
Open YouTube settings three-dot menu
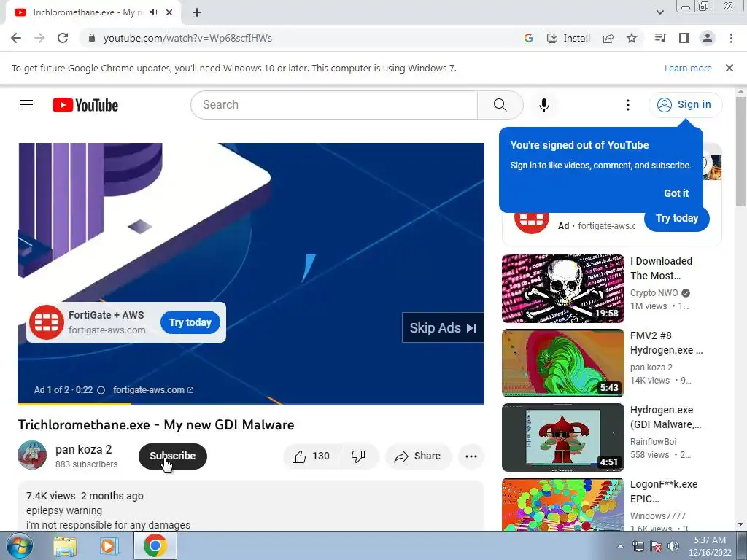[x=628, y=105]
